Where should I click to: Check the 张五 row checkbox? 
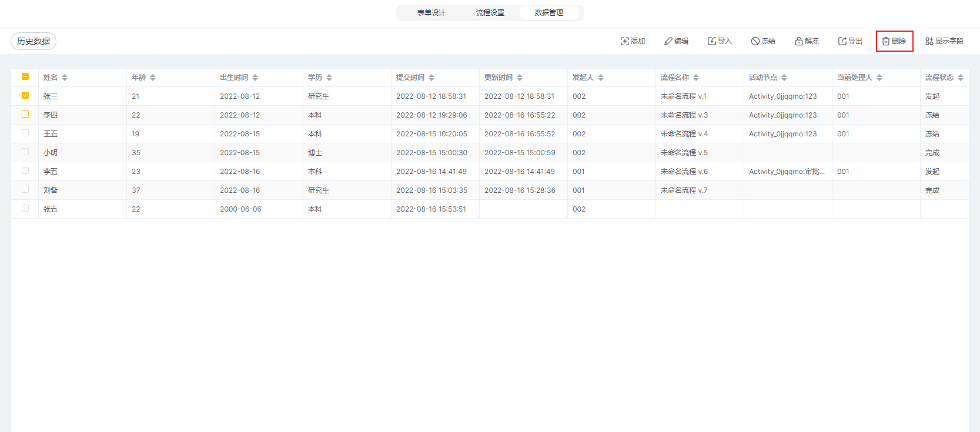pos(25,208)
